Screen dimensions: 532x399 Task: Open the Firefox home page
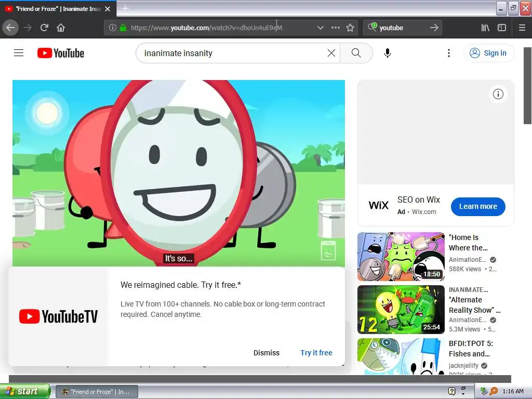tap(61, 28)
